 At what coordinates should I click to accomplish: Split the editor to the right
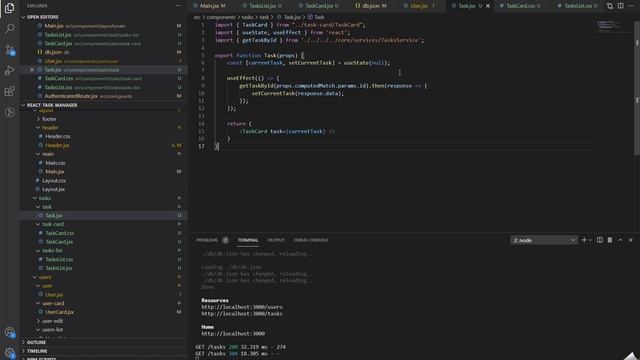point(620,6)
